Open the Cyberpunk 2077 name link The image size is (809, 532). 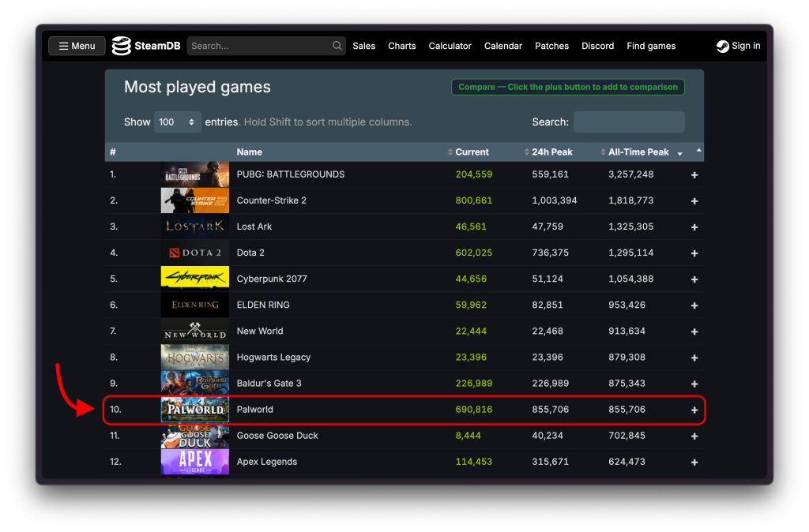click(272, 279)
